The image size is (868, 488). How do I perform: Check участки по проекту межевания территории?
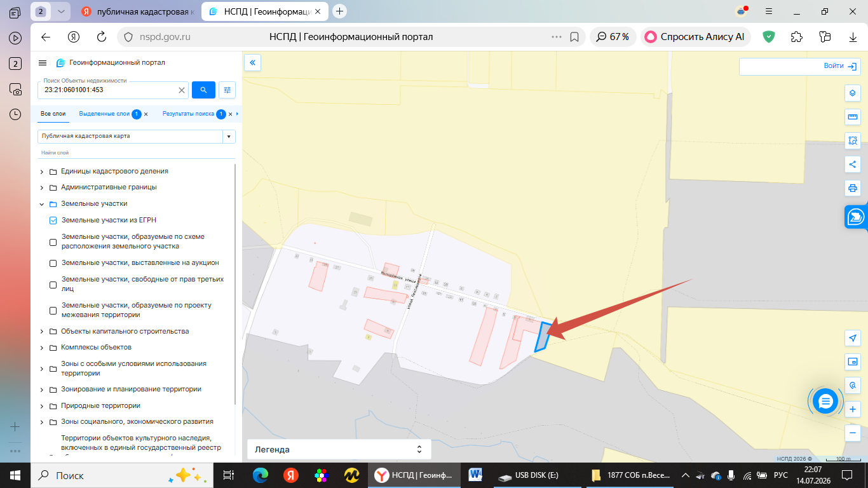click(53, 310)
